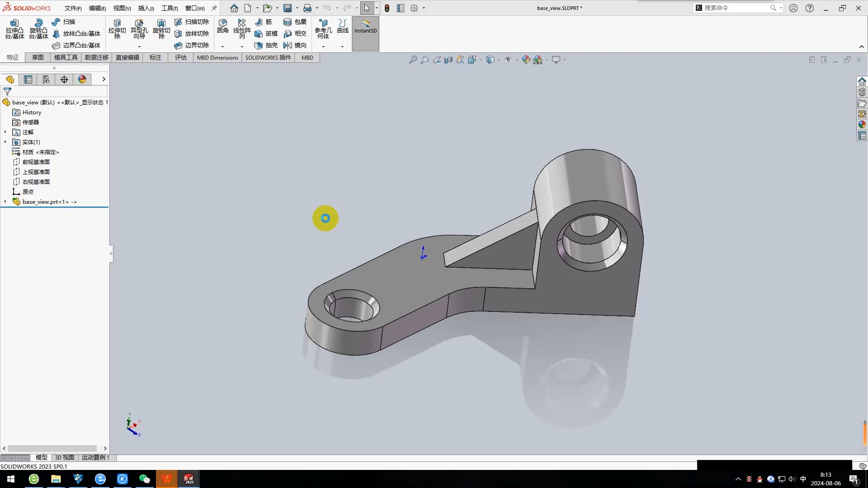Click the Shell feature icon
This screenshot has width=868, height=488.
(258, 45)
